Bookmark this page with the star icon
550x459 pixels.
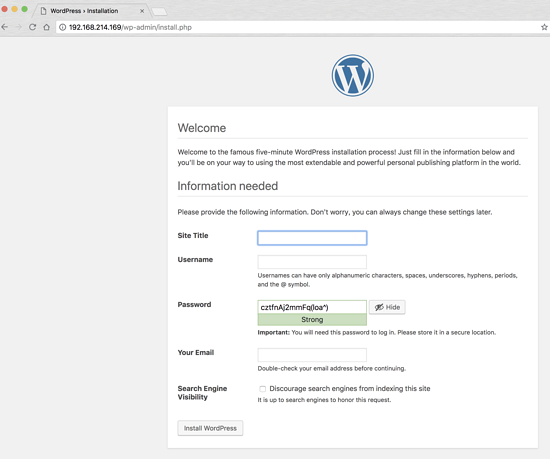pyautogui.click(x=544, y=27)
